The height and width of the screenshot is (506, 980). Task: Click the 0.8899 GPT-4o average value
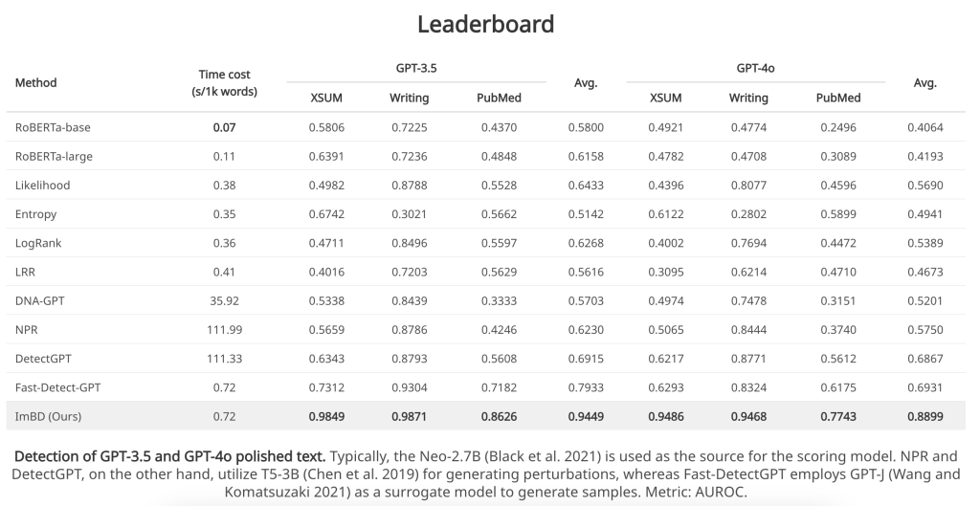[x=925, y=416]
